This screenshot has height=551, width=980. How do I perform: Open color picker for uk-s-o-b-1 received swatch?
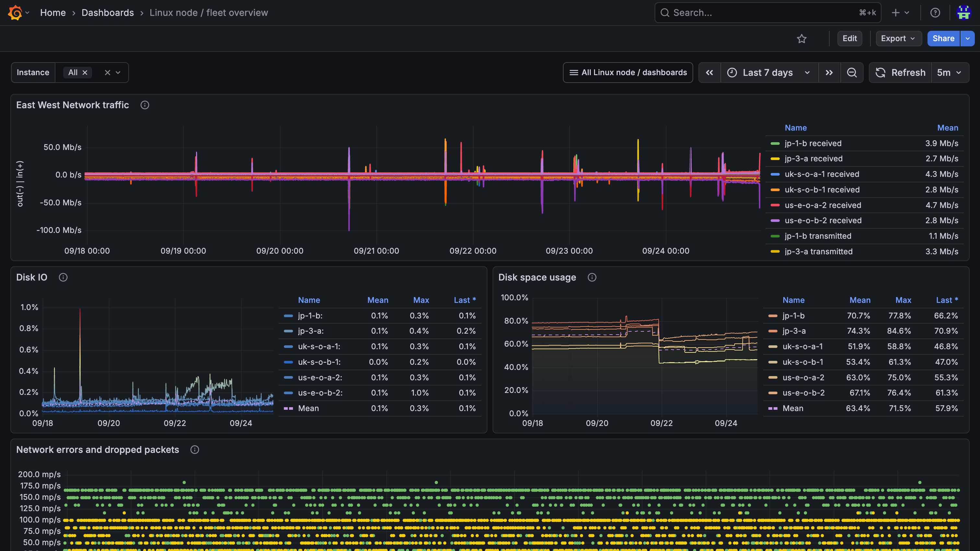click(775, 190)
